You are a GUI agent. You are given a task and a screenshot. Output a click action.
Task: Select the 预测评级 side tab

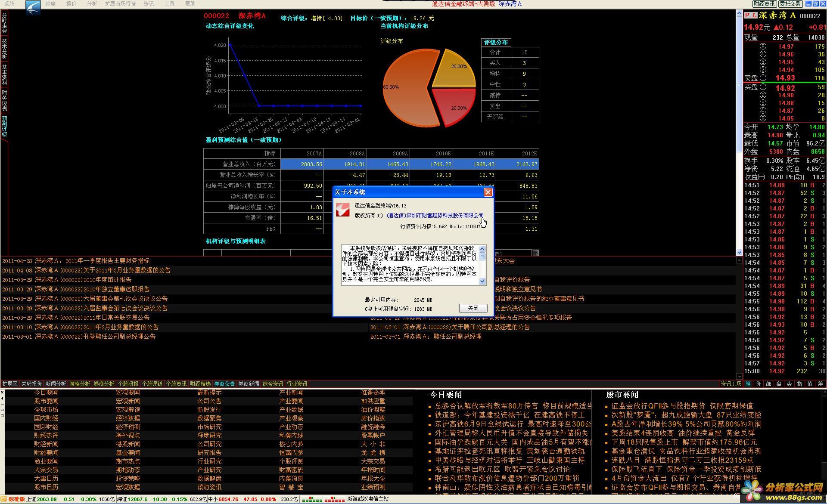click(4, 126)
